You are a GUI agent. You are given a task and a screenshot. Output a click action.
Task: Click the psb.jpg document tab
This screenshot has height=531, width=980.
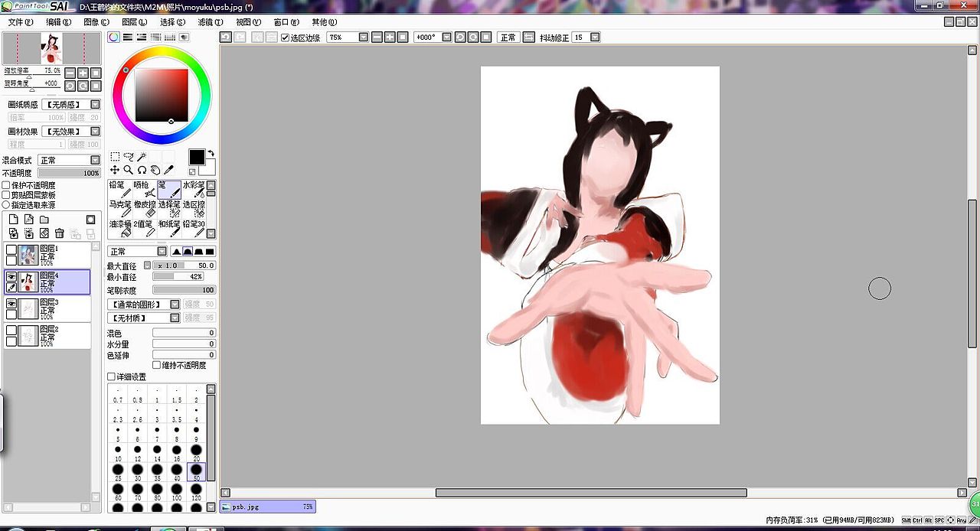point(267,507)
